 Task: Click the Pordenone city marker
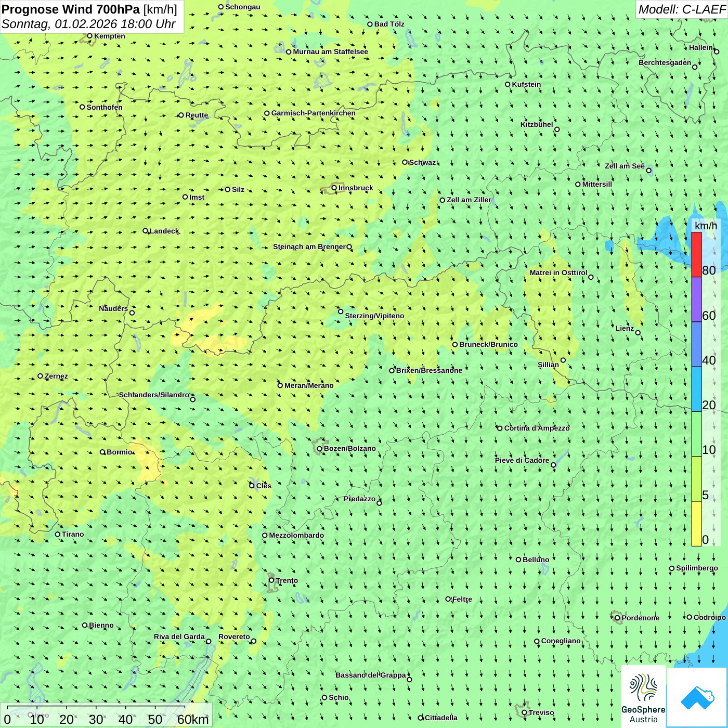tap(618, 618)
